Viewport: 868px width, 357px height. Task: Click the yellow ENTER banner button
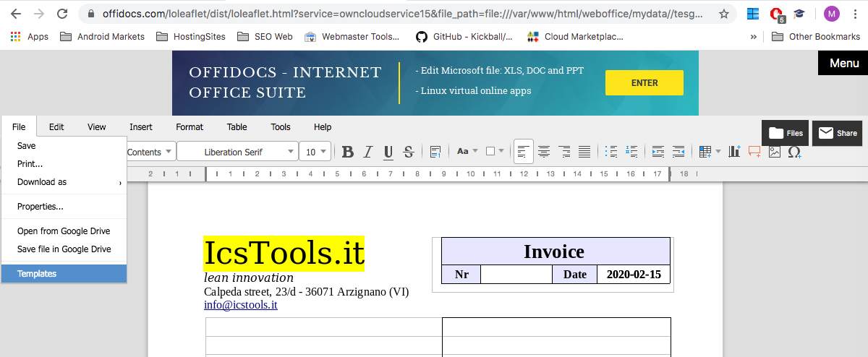click(644, 83)
